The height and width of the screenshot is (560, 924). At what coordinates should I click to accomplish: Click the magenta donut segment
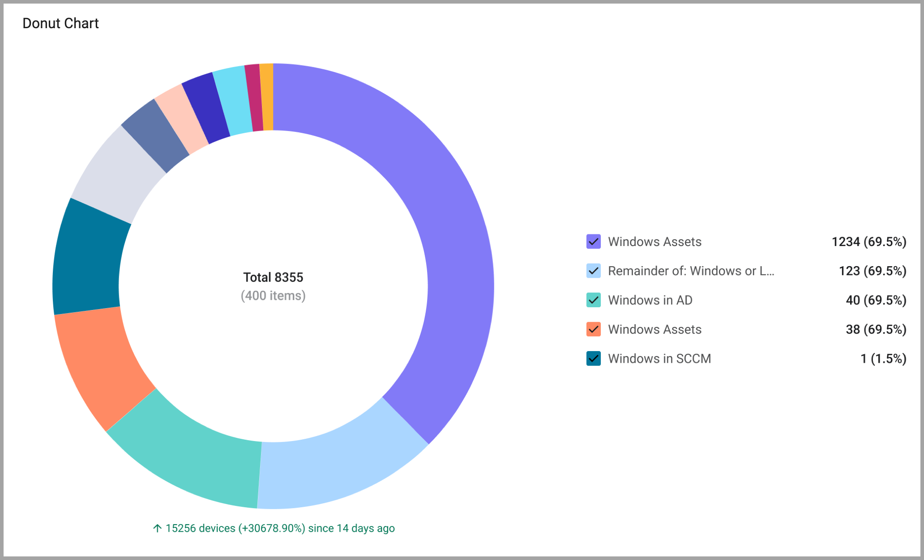coord(255,98)
